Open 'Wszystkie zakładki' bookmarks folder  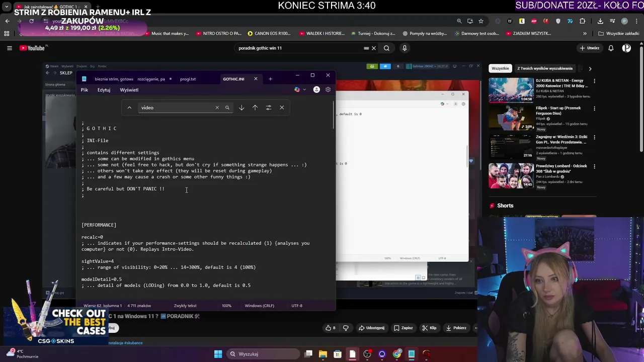tap(619, 34)
